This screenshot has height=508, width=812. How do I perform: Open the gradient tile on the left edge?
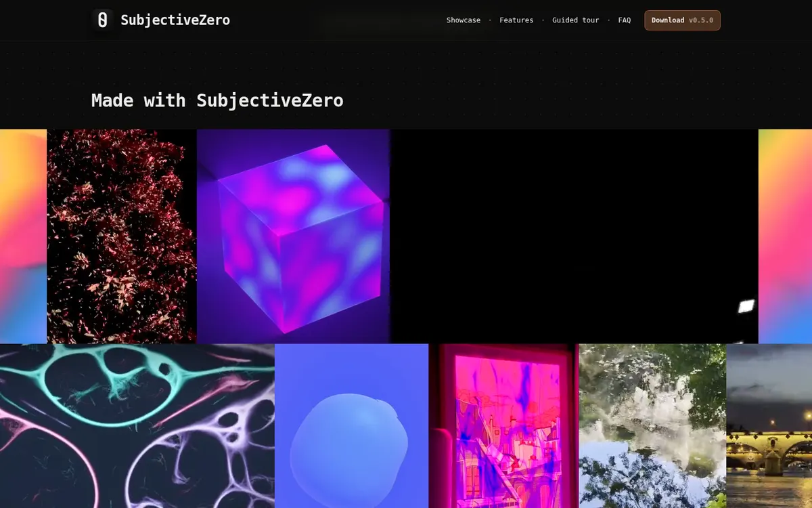point(23,236)
